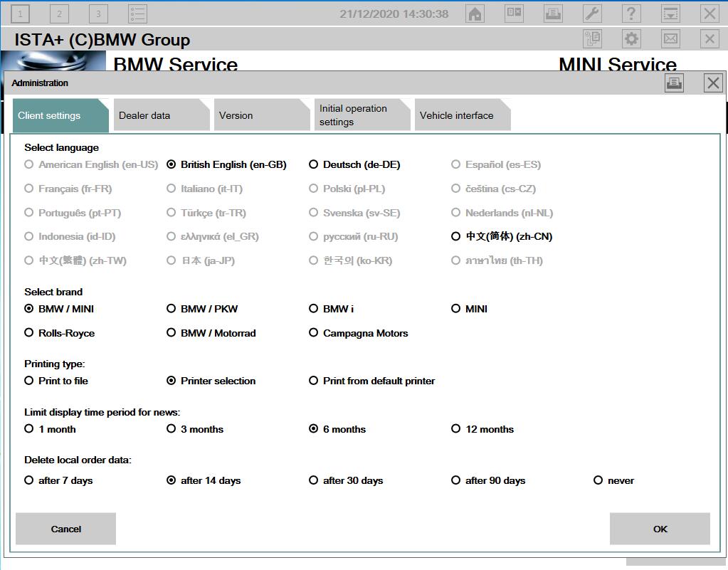The width and height of the screenshot is (728, 570).
Task: Select the Client settings tab
Action: click(x=60, y=115)
